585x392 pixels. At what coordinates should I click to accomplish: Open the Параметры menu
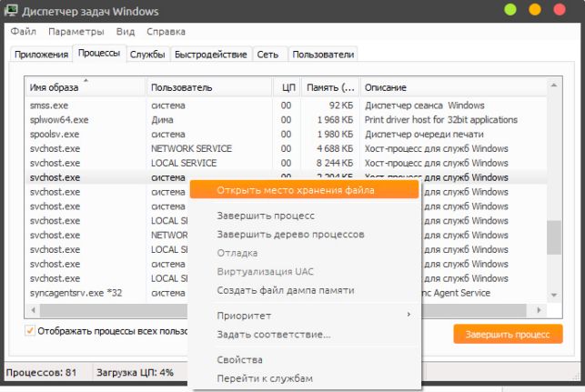tap(76, 32)
